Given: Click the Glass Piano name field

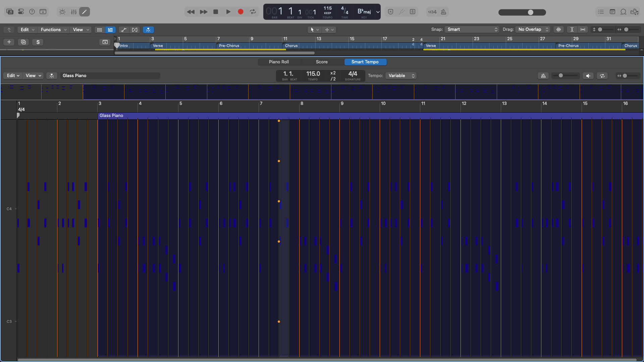Looking at the screenshot, I should (111, 75).
